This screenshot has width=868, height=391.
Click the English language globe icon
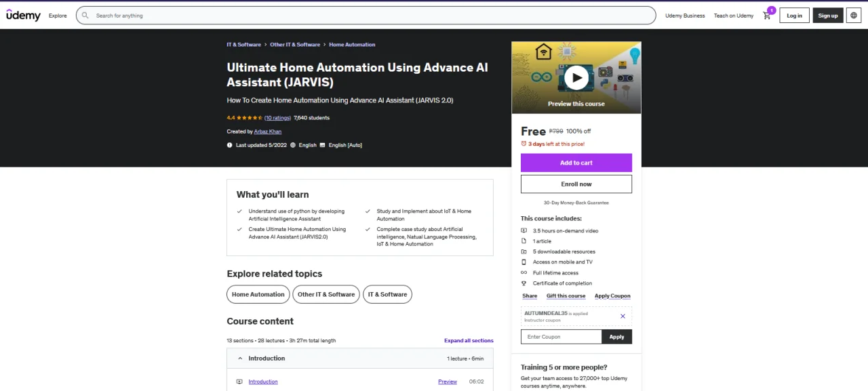coord(293,145)
